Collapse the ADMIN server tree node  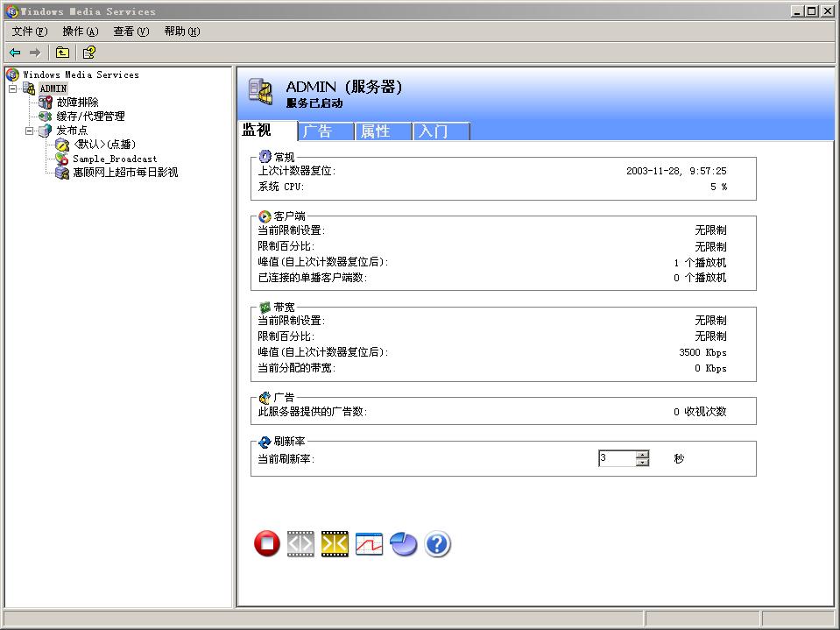(x=13, y=88)
